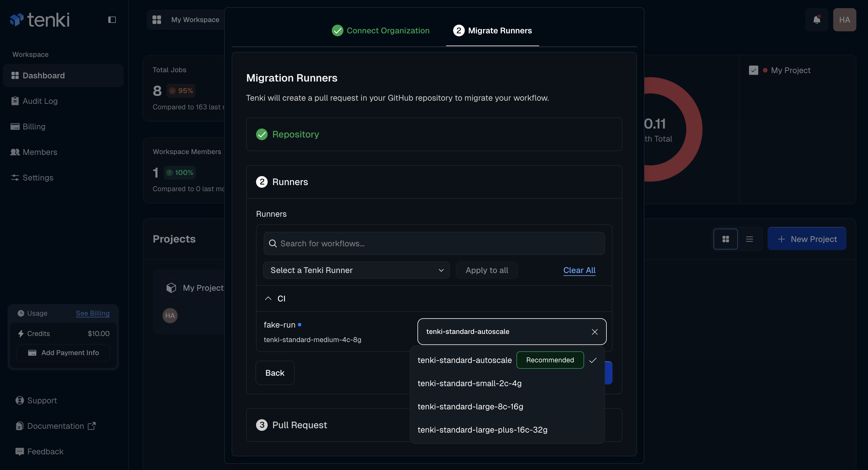Open workspace Settings

tap(38, 178)
